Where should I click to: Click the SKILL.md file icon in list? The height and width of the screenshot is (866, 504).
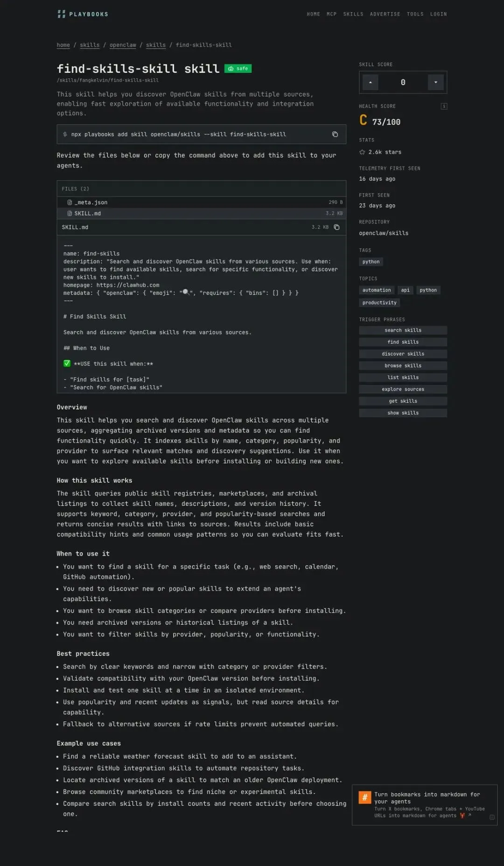point(70,214)
